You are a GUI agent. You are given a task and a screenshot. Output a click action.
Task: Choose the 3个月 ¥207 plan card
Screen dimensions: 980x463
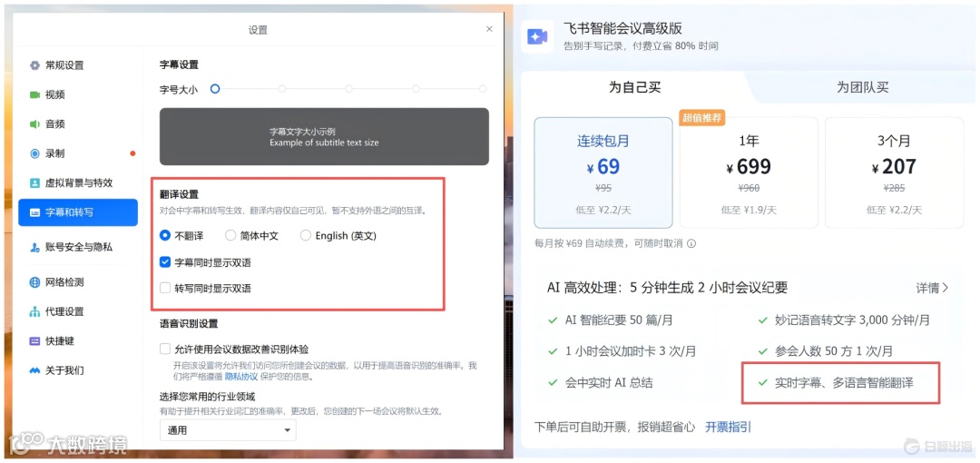[x=895, y=172]
